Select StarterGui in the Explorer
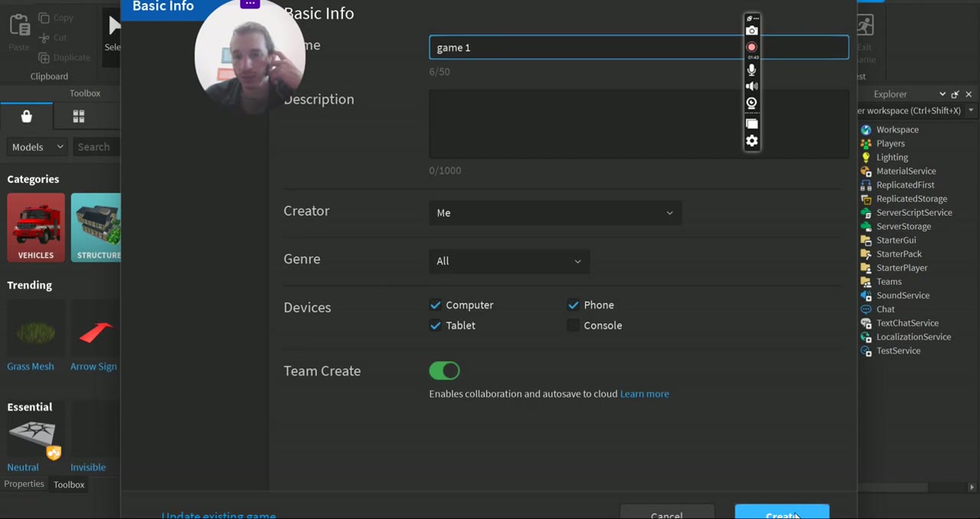This screenshot has height=519, width=980. pos(896,240)
